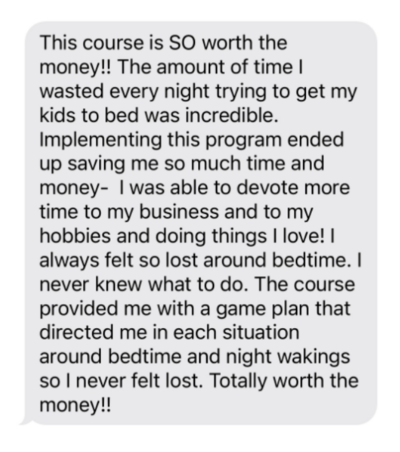Image resolution: width=400 pixels, height=452 pixels.
Task: Click the opening words "This course is SO"
Action: (x=118, y=43)
